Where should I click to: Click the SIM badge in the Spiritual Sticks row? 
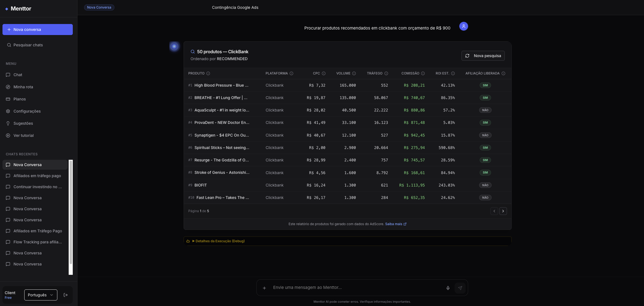pos(485,148)
